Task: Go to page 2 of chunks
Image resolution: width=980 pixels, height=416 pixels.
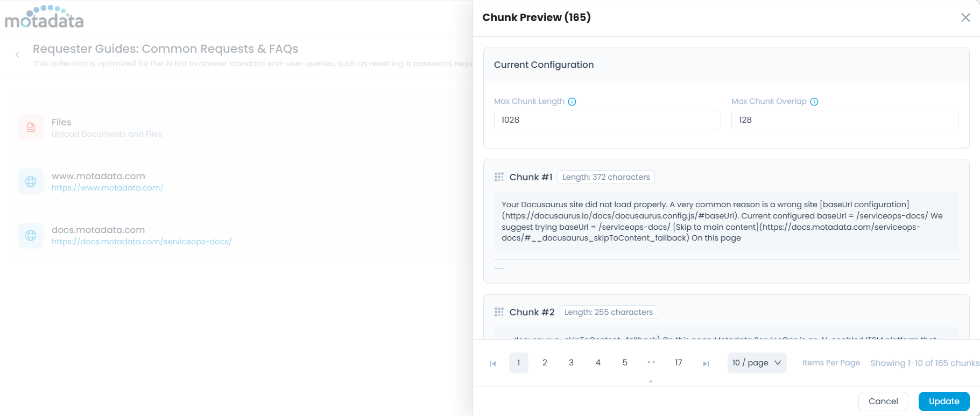Action: 545,363
